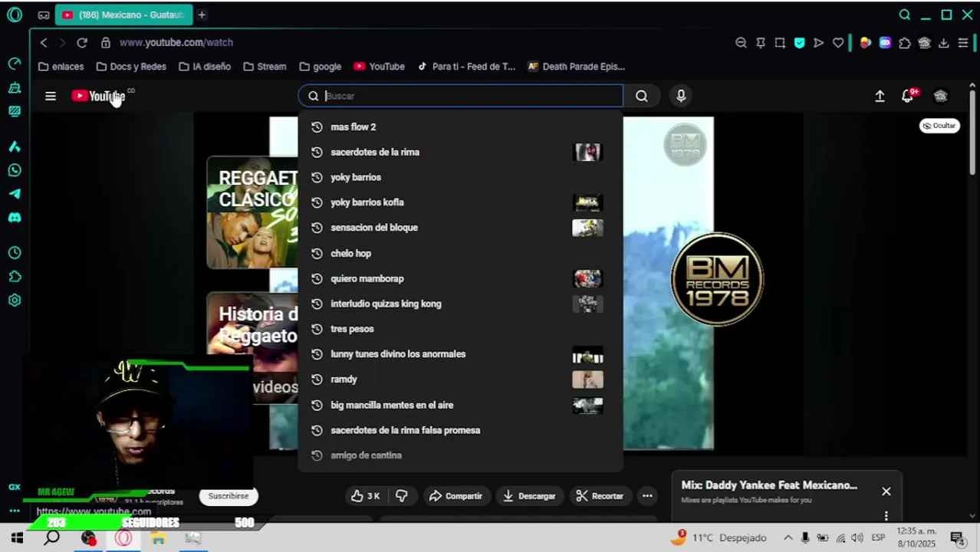Viewport: 980px width, 552px height.
Task: Select the 'chelo hop' suggestion
Action: point(461,253)
